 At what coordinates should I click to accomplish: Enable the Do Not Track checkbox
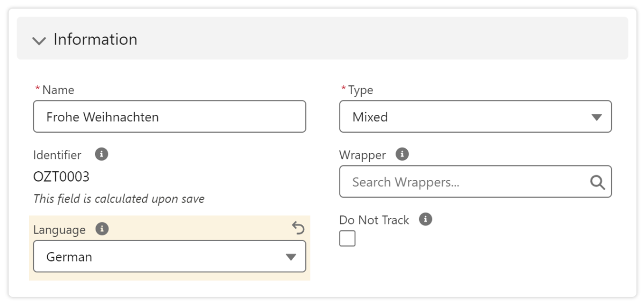pyautogui.click(x=347, y=238)
